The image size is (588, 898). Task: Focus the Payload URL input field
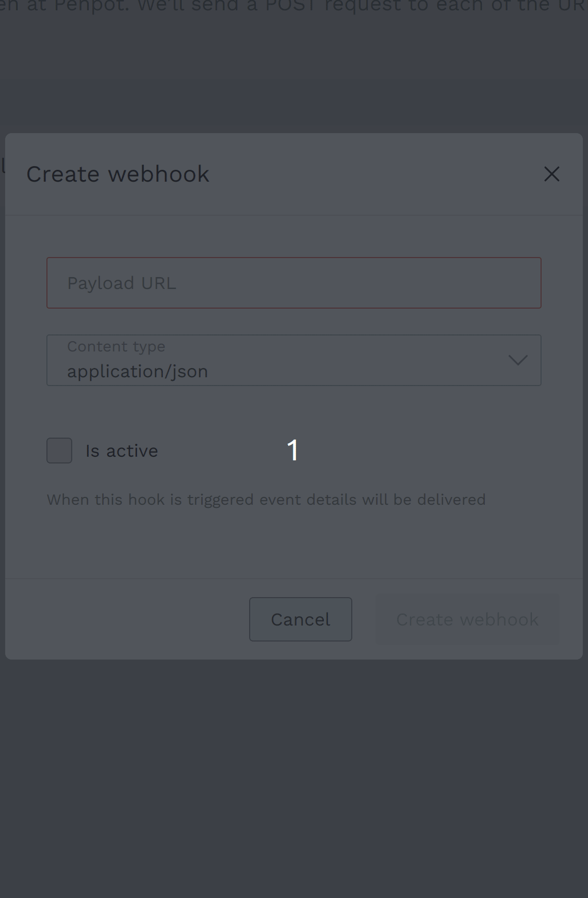pyautogui.click(x=294, y=283)
